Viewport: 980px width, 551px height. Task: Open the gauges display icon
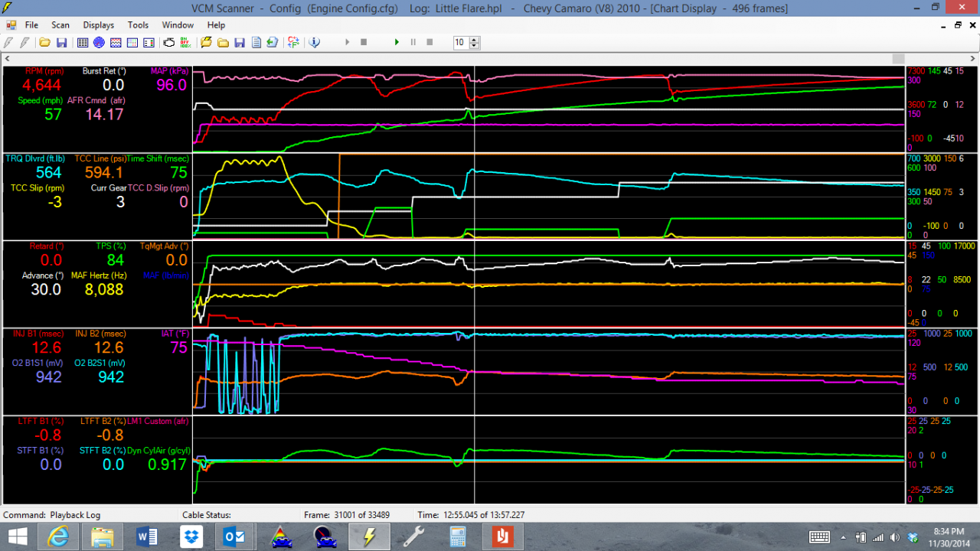(x=100, y=42)
